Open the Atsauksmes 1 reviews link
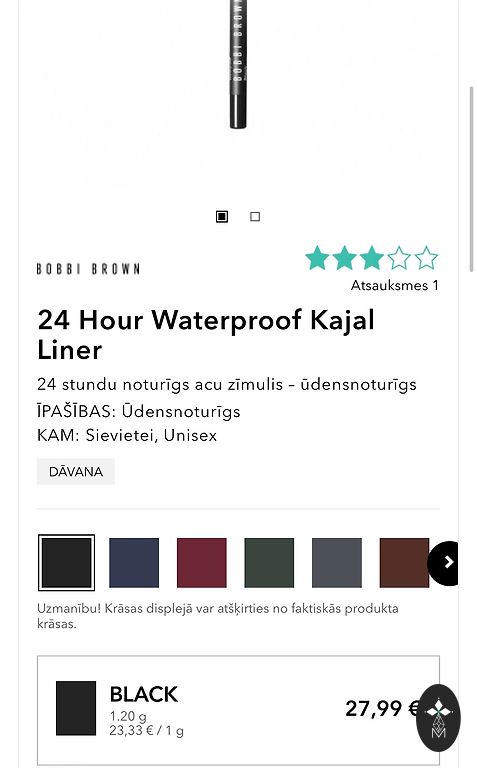This screenshot has height=768, width=477. pos(394,286)
